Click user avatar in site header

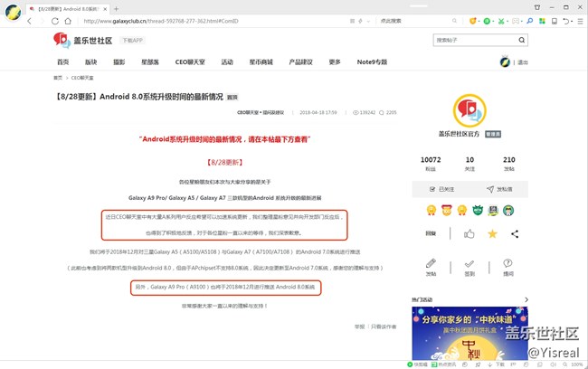pos(505,61)
